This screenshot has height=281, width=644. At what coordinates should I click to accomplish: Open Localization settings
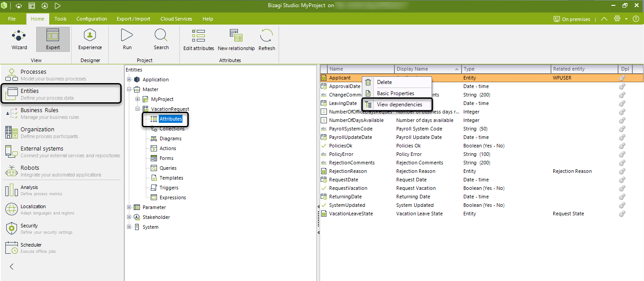point(62,209)
